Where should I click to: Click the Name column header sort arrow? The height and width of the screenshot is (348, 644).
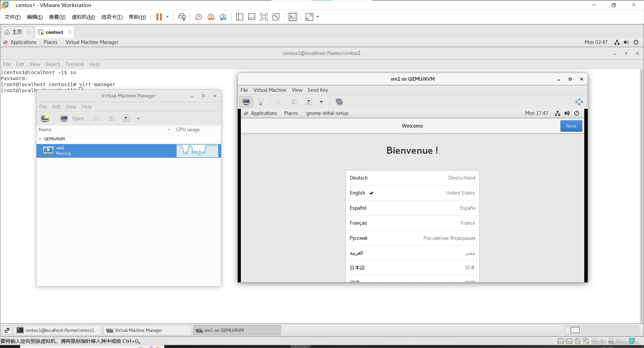pos(169,130)
